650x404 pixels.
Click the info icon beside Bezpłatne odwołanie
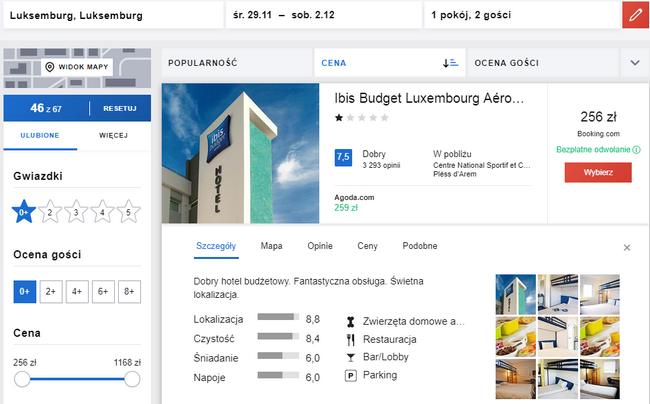tap(636, 150)
